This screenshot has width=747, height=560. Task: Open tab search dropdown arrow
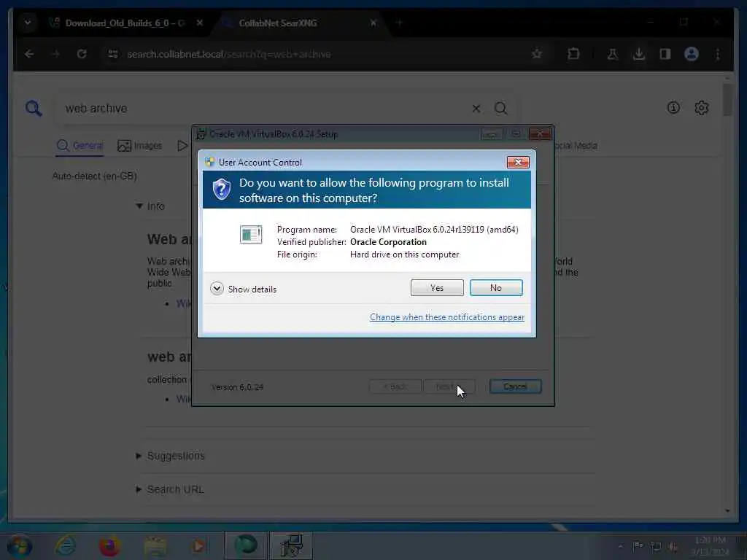point(28,23)
